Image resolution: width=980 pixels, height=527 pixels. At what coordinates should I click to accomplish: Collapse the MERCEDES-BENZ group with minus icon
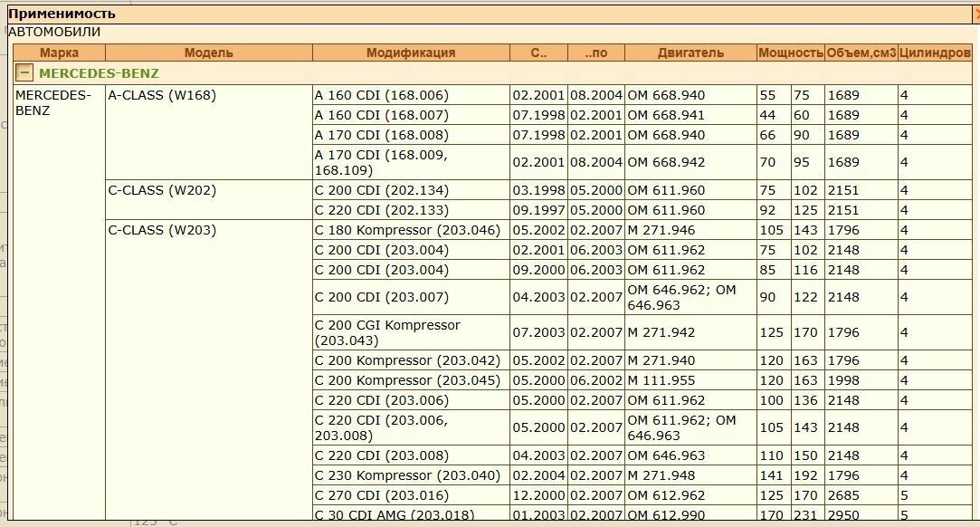24,73
